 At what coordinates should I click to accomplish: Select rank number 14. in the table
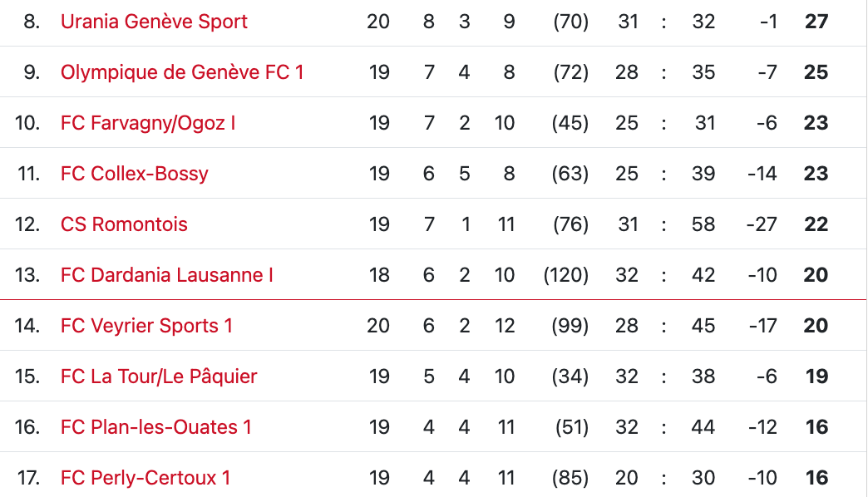27,326
